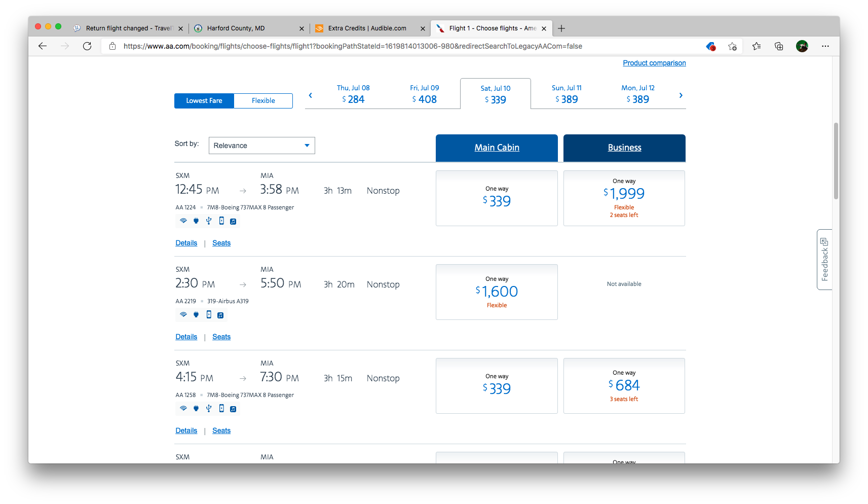Click Wi-Fi amenity icon for flight AA 1224
This screenshot has width=868, height=504.
pos(183,221)
